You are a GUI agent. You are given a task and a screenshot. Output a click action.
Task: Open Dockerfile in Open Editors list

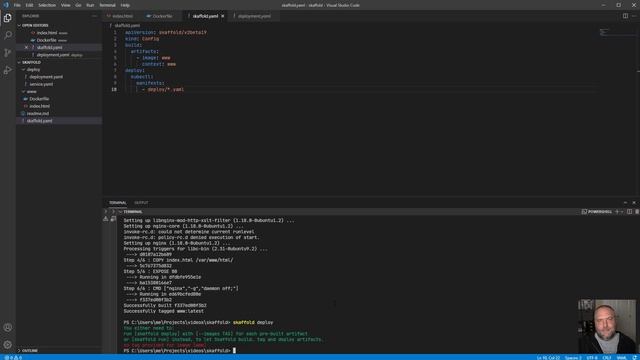click(47, 40)
